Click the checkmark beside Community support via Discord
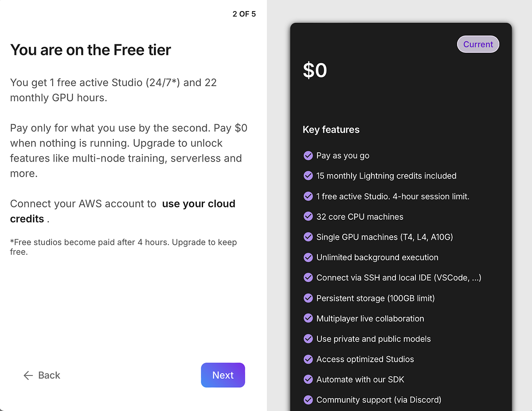The height and width of the screenshot is (411, 532). point(308,400)
